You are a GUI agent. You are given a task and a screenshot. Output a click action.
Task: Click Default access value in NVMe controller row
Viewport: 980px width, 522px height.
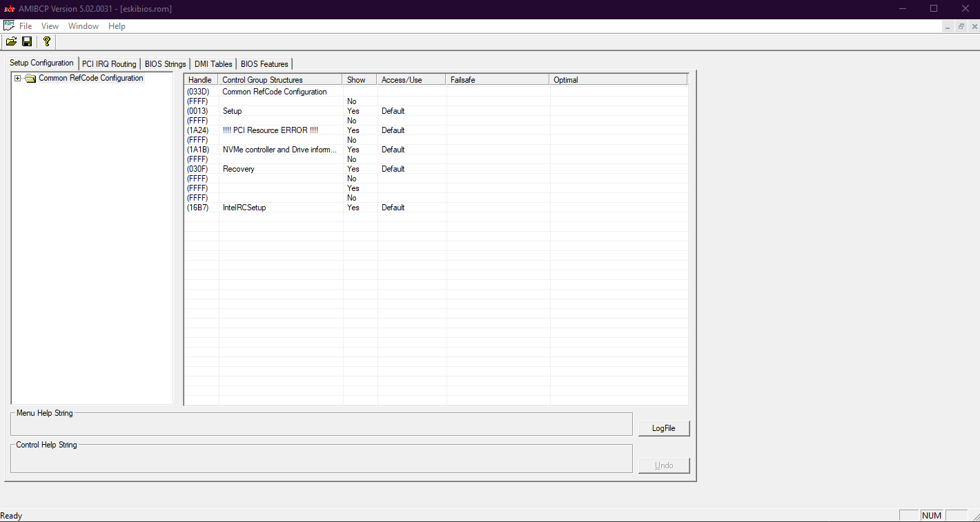[x=393, y=150]
